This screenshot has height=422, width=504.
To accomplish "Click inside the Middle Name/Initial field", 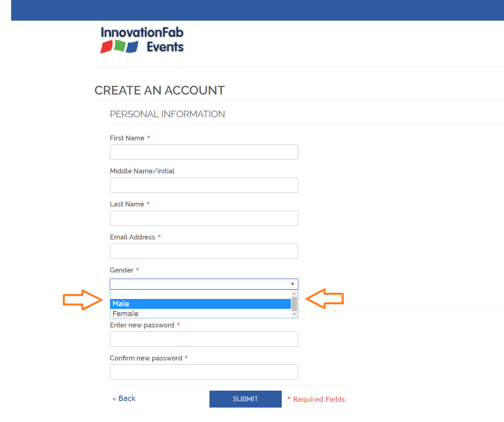I will (204, 185).
